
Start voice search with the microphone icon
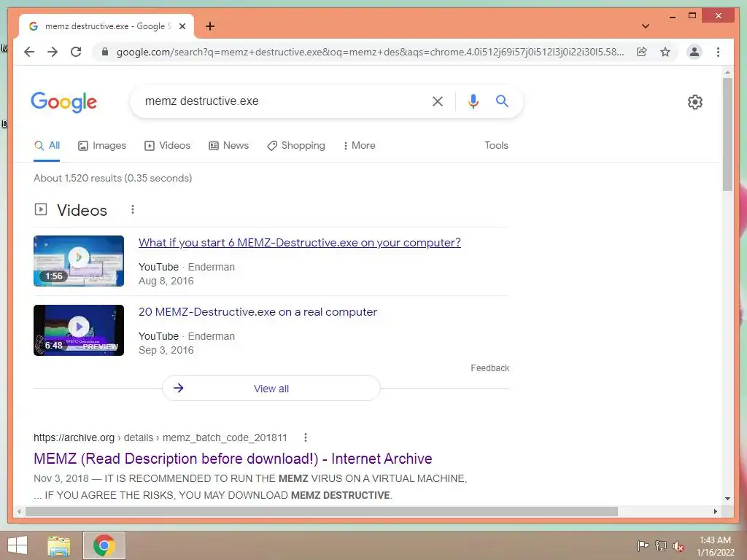click(473, 101)
